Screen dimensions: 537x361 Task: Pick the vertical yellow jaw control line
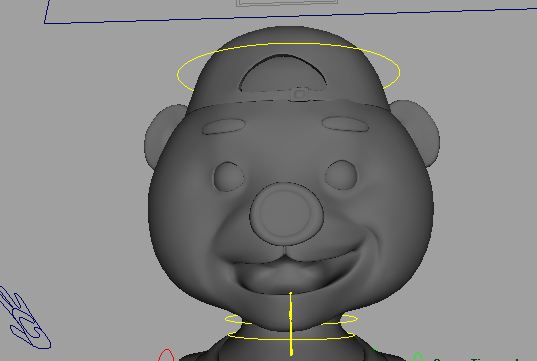pyautogui.click(x=291, y=324)
